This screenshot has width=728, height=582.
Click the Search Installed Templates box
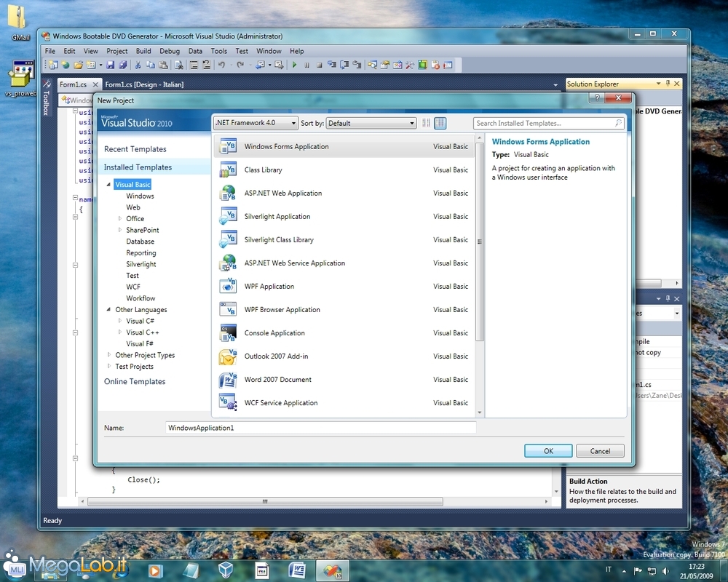coord(548,123)
